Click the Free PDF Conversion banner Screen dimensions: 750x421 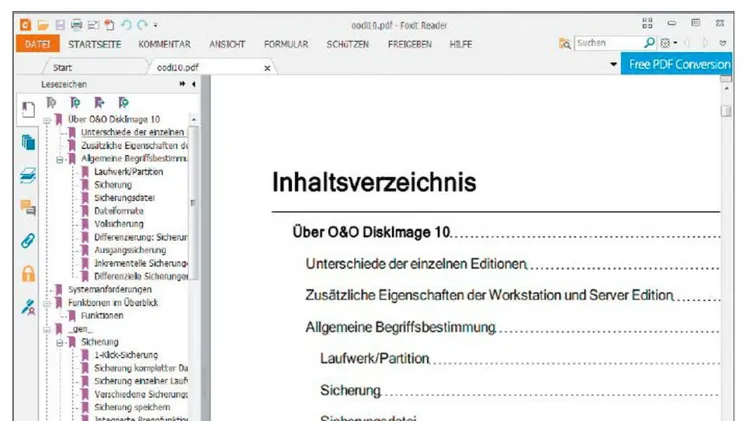click(x=676, y=64)
